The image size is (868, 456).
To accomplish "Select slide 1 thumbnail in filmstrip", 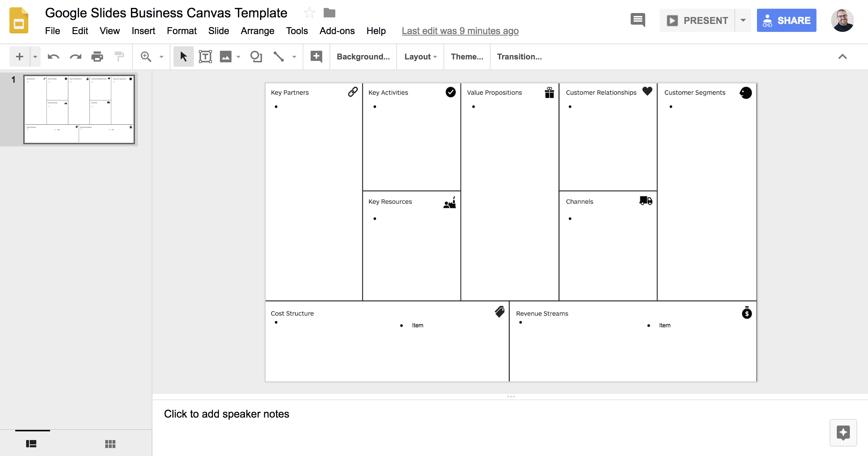I will 79,109.
